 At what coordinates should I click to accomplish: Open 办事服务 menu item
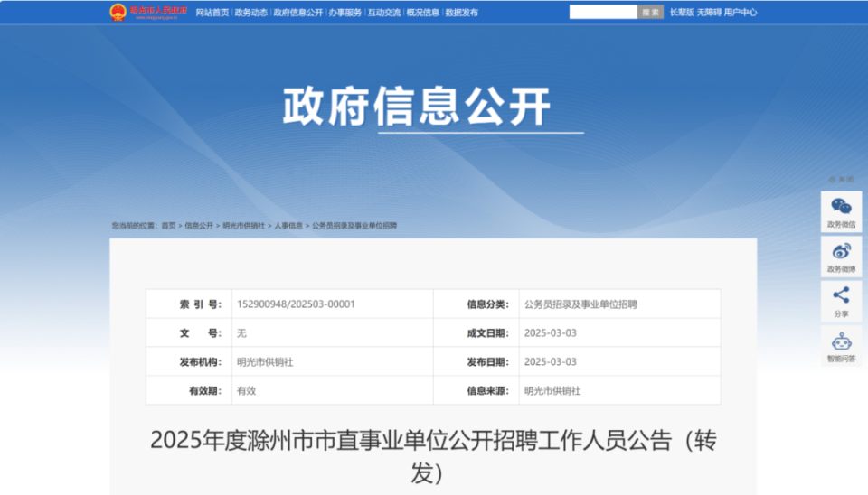coord(344,12)
